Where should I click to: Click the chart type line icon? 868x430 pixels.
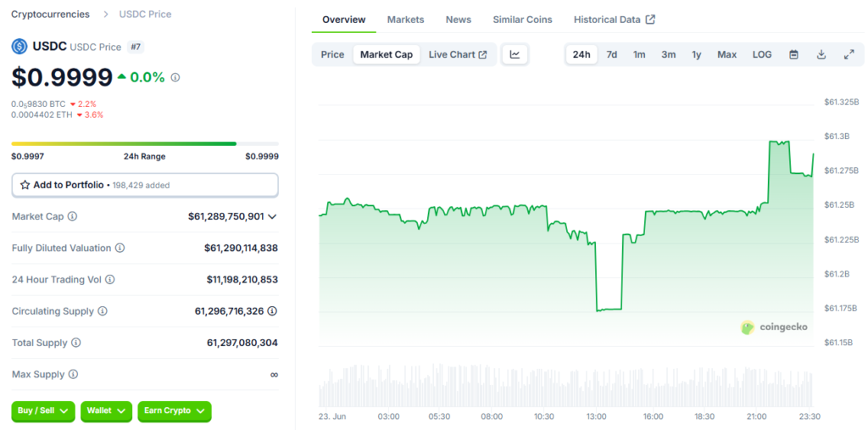[x=515, y=54]
